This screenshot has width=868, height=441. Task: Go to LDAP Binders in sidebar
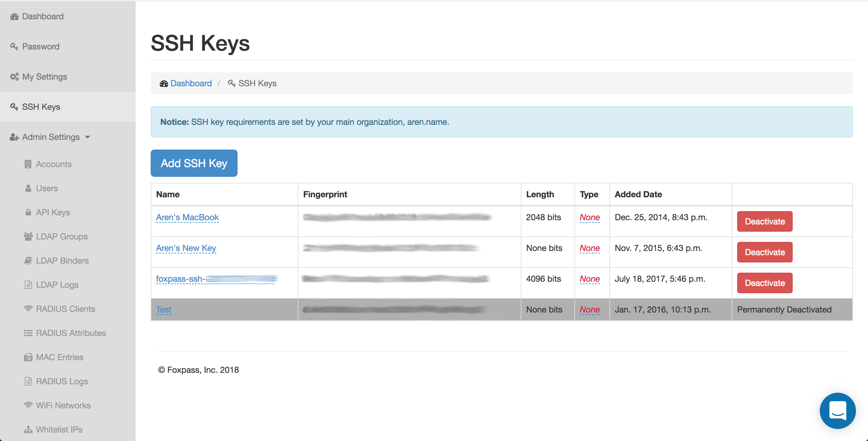(x=62, y=261)
